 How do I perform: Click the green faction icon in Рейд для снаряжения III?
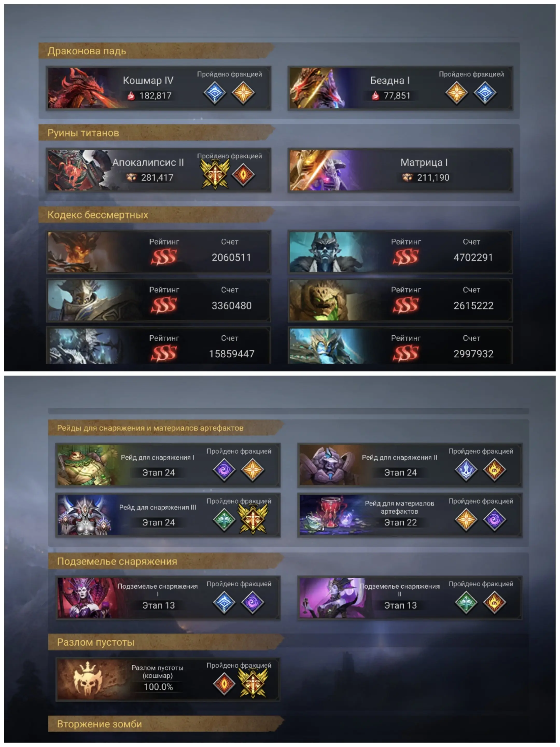[x=224, y=520]
